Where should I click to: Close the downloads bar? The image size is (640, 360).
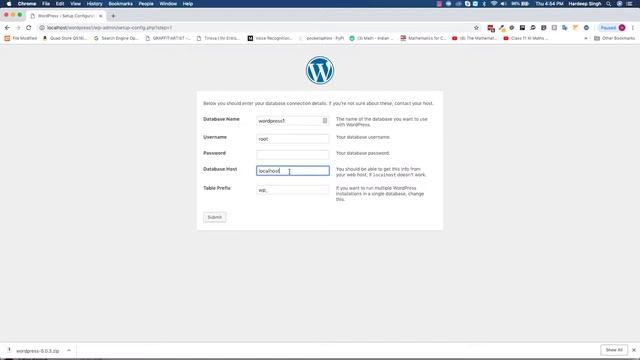click(634, 350)
